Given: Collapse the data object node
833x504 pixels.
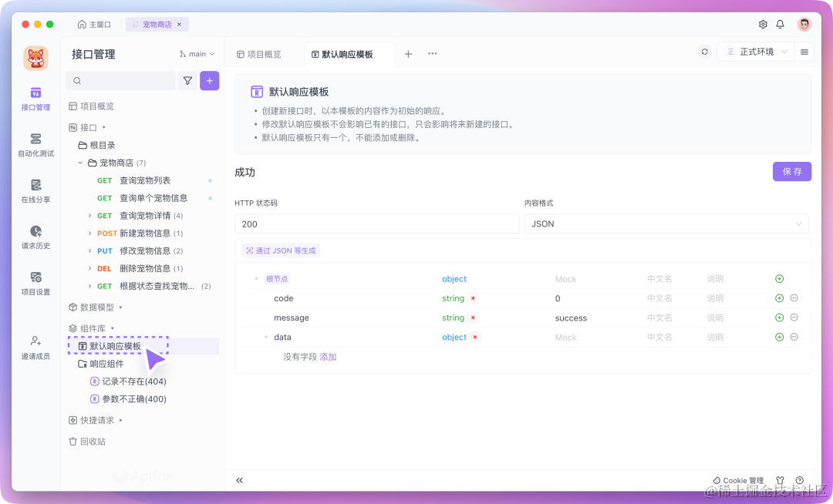Looking at the screenshot, I should click(266, 338).
